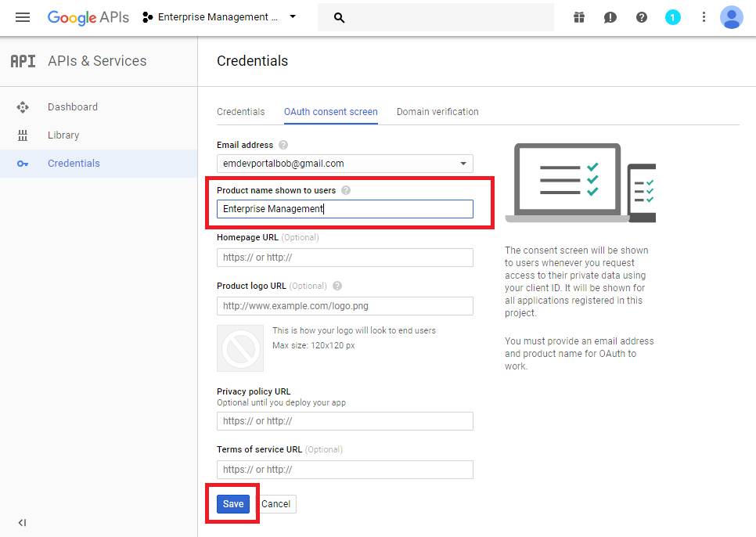The image size is (756, 537).
Task: Expand the Enterprise Management project selector
Action: point(220,17)
